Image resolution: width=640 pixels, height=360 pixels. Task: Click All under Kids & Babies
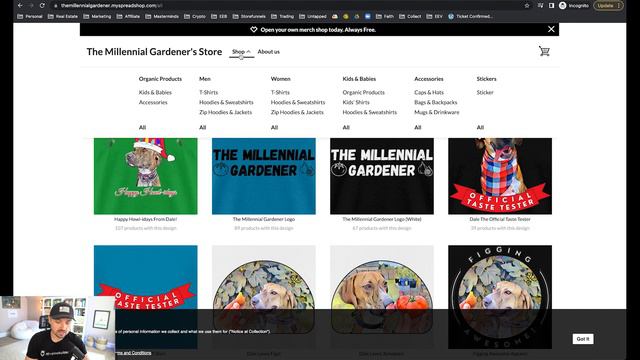pos(346,127)
